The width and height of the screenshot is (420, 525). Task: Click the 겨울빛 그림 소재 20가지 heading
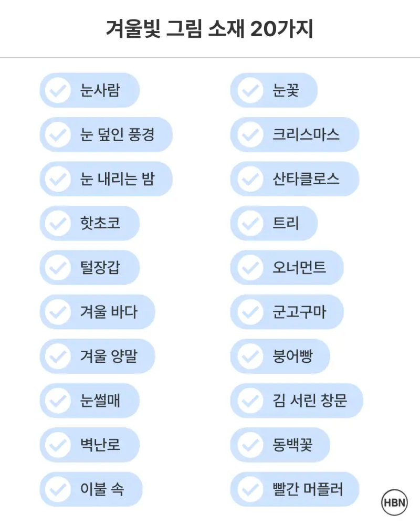tap(209, 29)
